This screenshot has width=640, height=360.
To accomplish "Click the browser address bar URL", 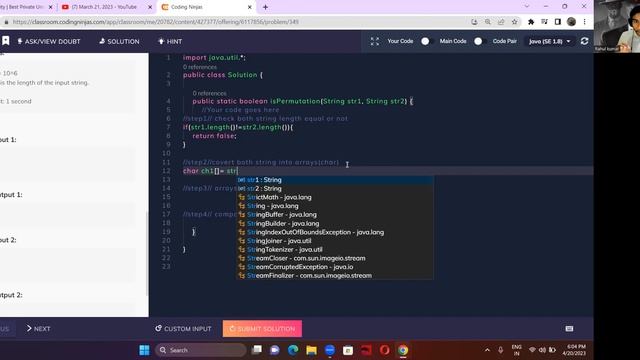I will pyautogui.click(x=156, y=22).
